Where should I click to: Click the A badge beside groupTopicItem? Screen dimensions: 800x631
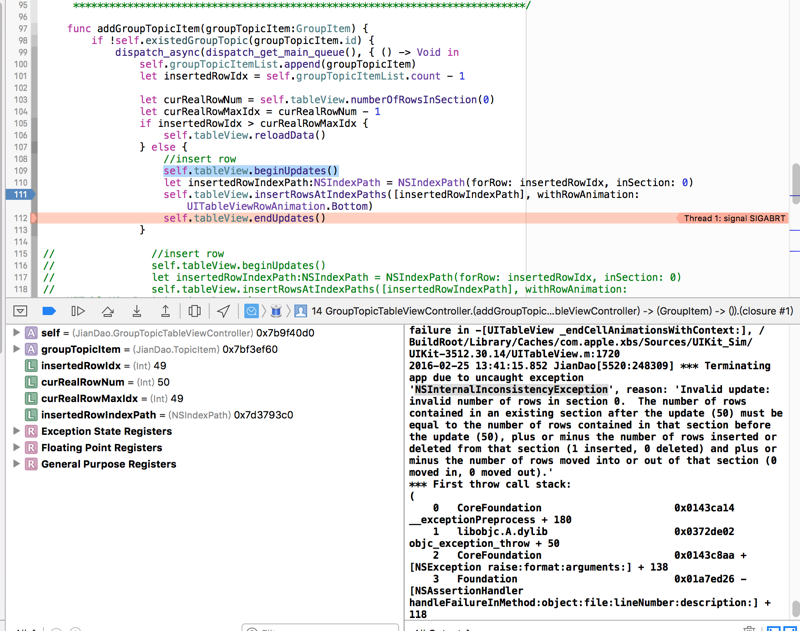click(31, 349)
